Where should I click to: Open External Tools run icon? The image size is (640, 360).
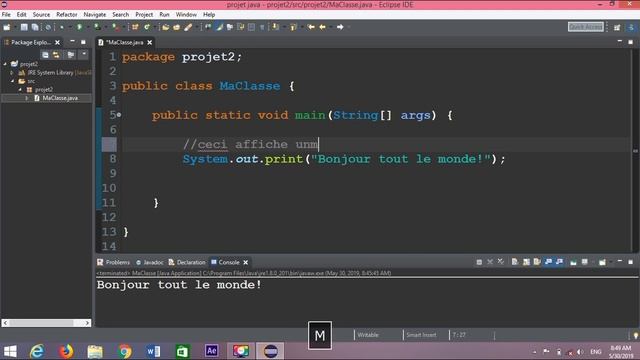coord(116,27)
